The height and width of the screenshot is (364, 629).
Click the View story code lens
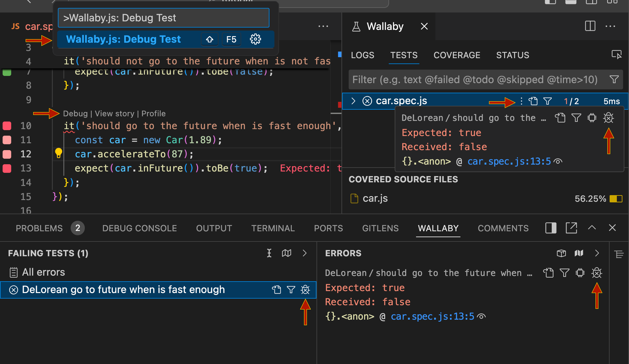pos(114,114)
